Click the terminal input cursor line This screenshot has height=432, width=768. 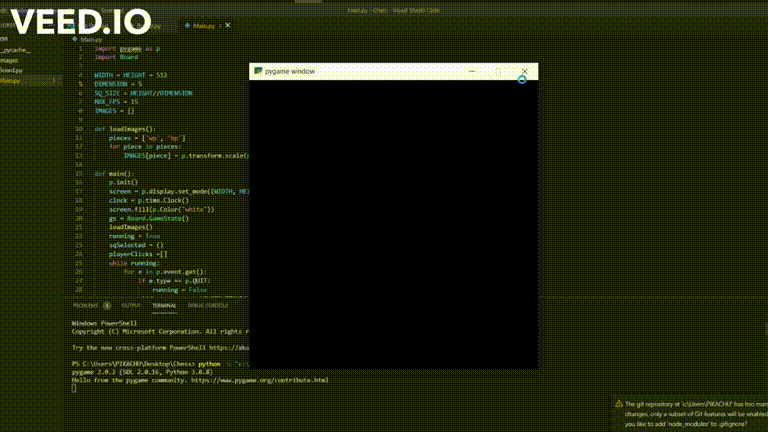[74, 388]
